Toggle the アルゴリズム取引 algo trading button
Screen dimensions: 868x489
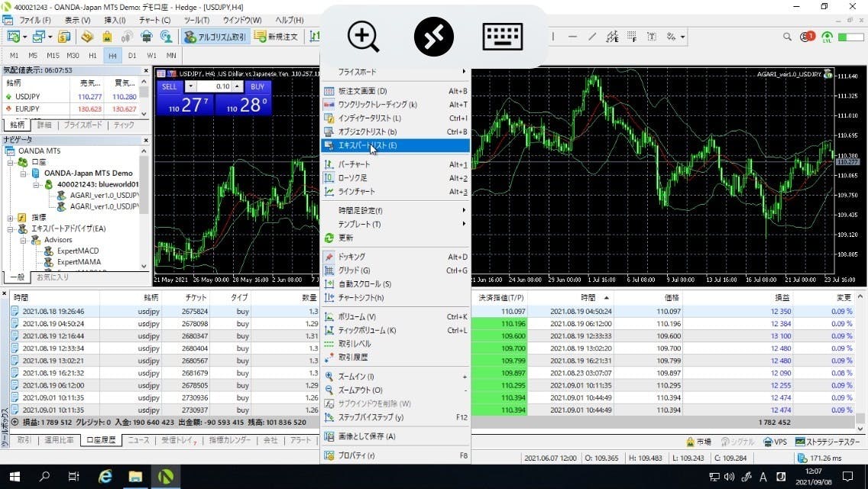[x=215, y=37]
